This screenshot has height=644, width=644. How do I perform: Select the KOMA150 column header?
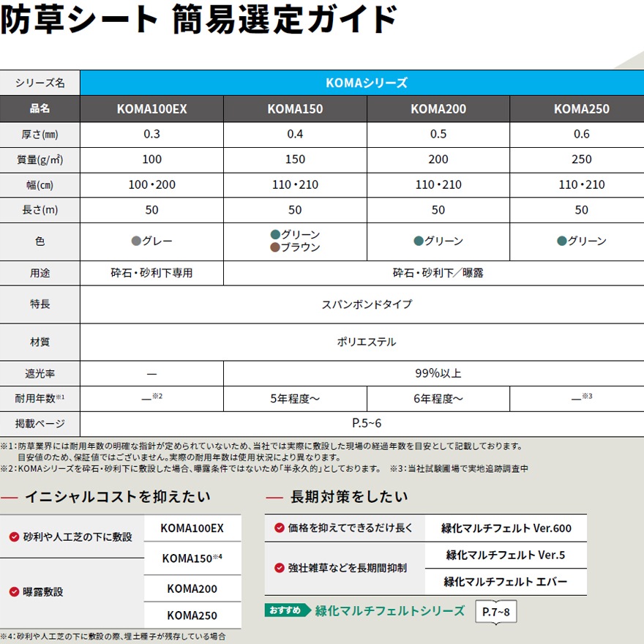295,109
